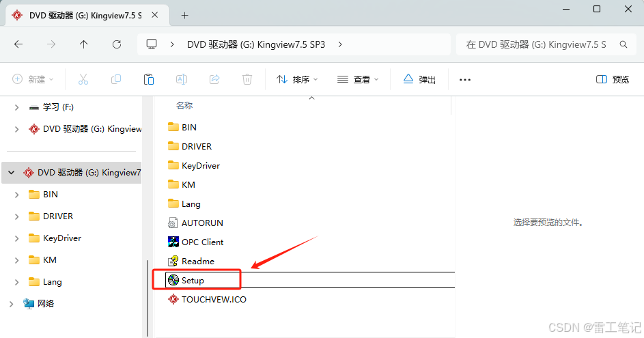Click the This PC monitor icon in address bar
Viewport: 644px width, 338px height.
tap(152, 44)
